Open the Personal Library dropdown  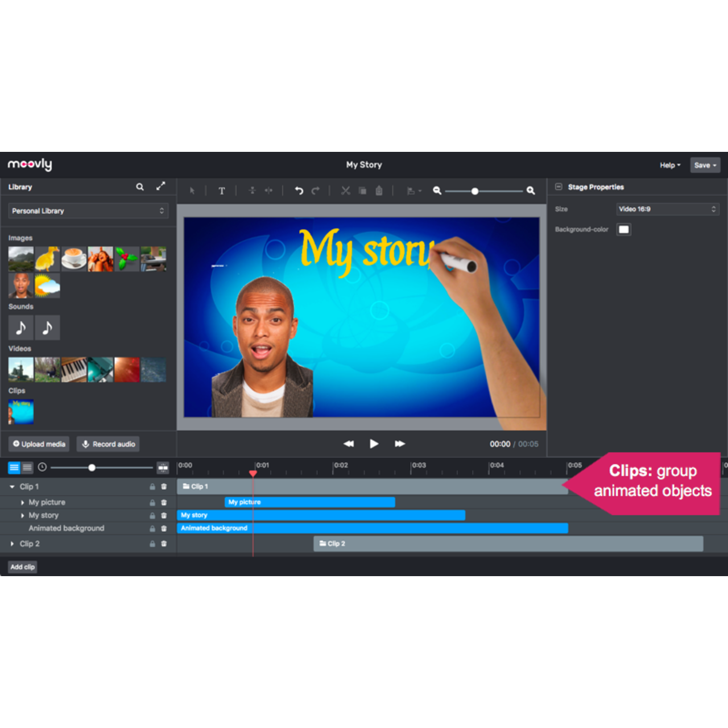pyautogui.click(x=88, y=210)
